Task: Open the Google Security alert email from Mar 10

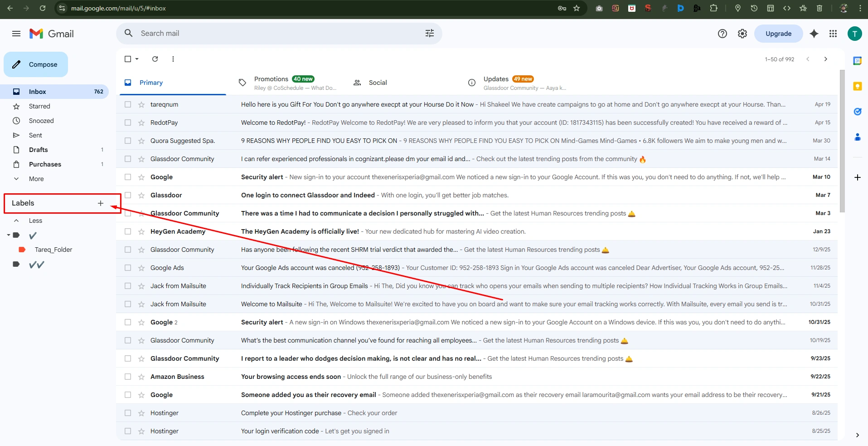Action: tap(477, 177)
